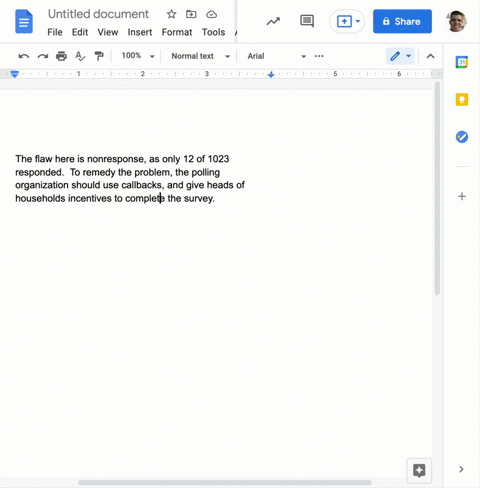
Task: Run spelling and grammar check icon
Action: tap(80, 56)
